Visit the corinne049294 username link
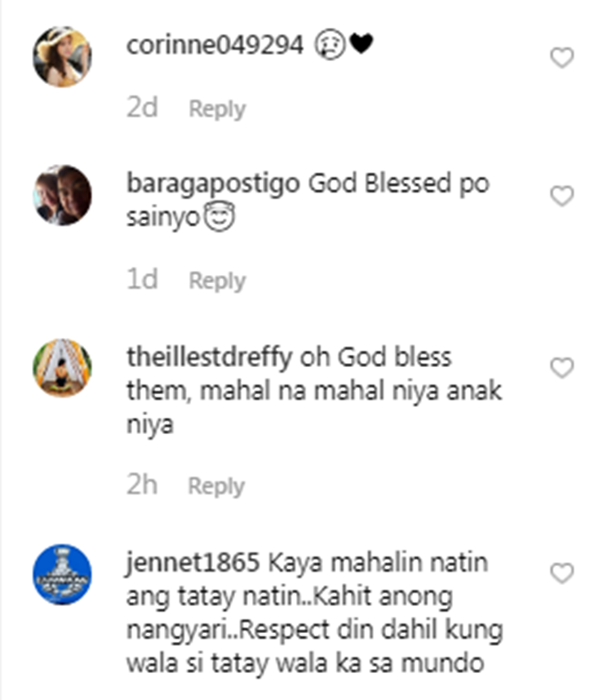 pyautogui.click(x=215, y=45)
